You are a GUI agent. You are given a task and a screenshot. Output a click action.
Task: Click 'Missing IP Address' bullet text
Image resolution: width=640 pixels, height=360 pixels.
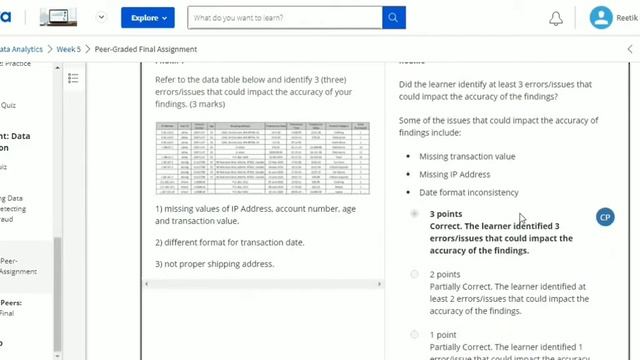coord(454,174)
